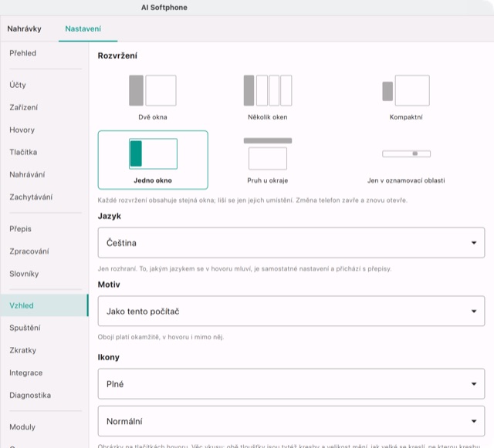Click the hint text starting Jen rozhraní
The width and height of the screenshot is (494, 448).
tap(245, 269)
